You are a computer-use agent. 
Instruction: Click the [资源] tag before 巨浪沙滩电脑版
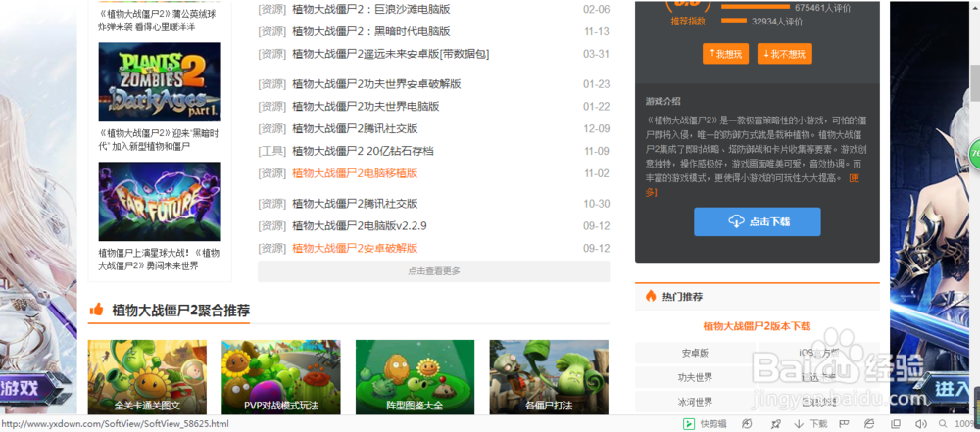271,10
